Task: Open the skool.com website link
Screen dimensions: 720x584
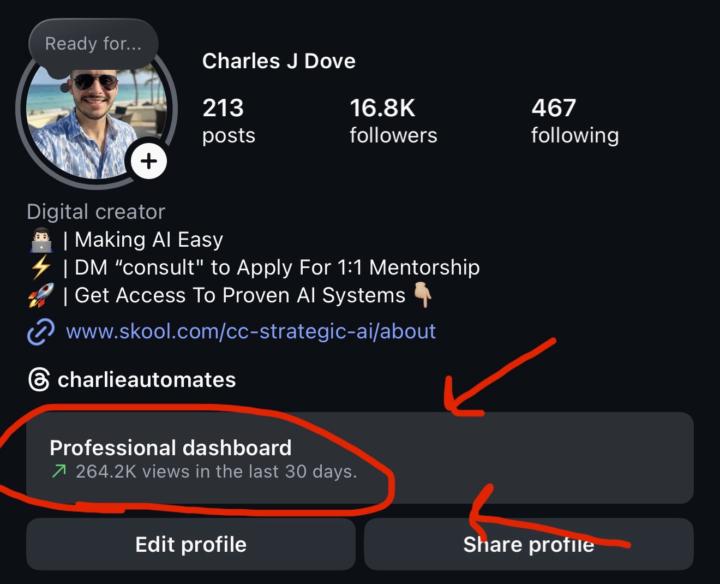Action: (250, 331)
